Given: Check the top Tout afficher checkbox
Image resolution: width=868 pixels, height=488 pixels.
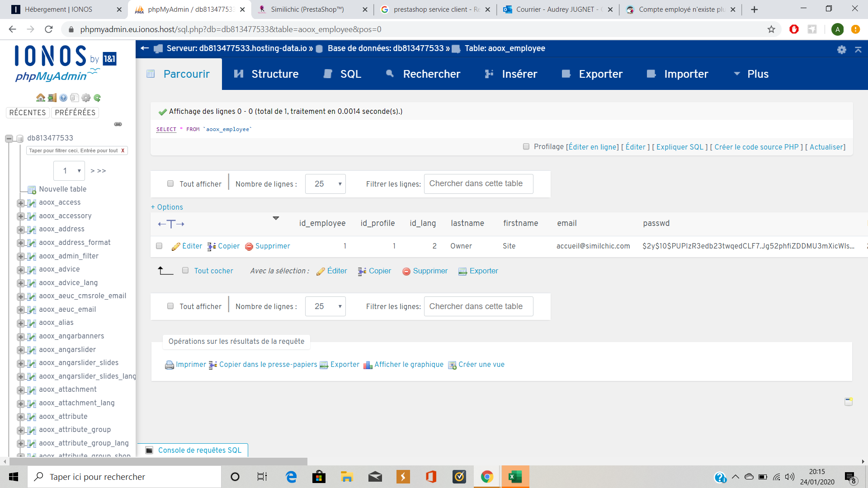Looking at the screenshot, I should [170, 183].
